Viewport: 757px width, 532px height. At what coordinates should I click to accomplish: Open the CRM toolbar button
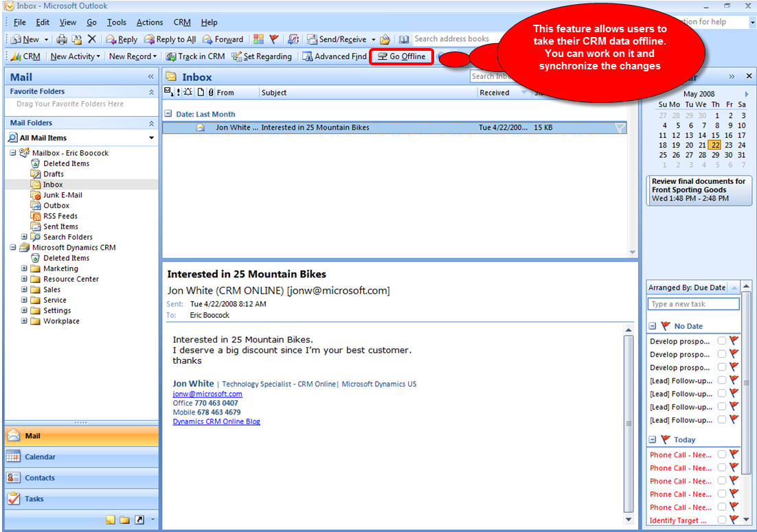point(26,56)
